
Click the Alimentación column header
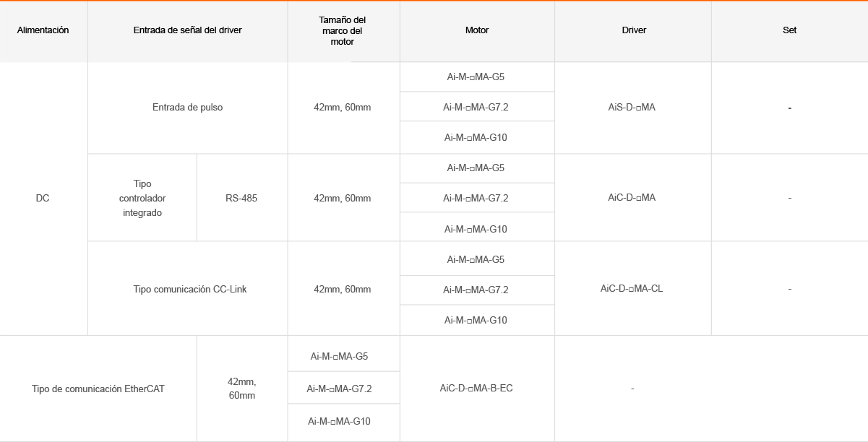pyautogui.click(x=43, y=30)
